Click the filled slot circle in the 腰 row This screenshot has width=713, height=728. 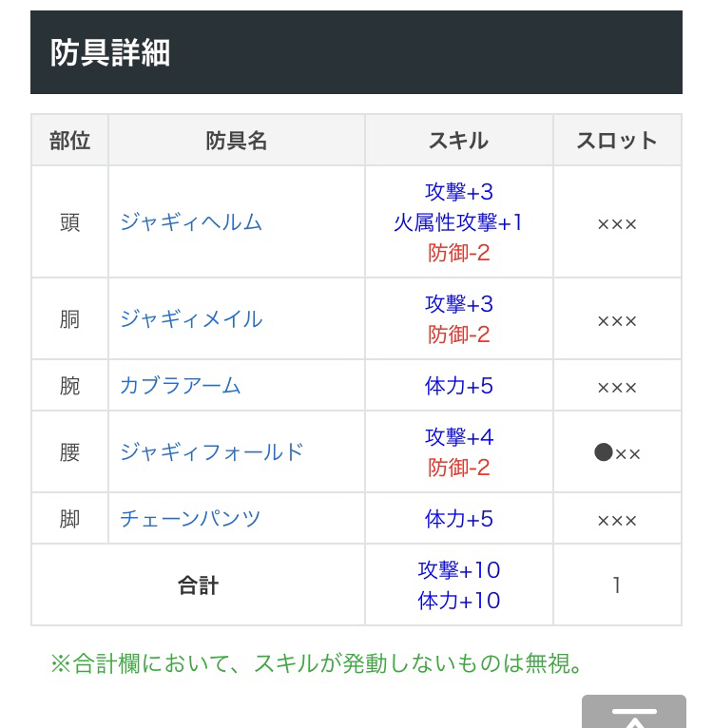click(603, 452)
